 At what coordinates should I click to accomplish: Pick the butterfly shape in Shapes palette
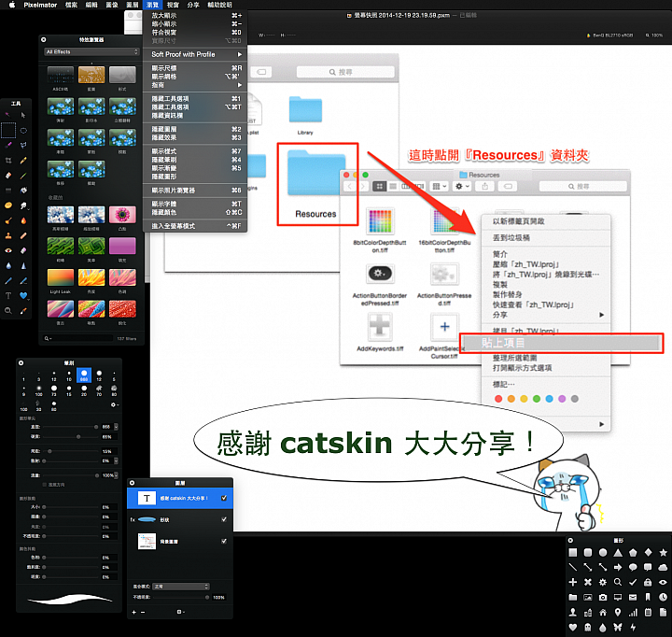[x=618, y=627]
